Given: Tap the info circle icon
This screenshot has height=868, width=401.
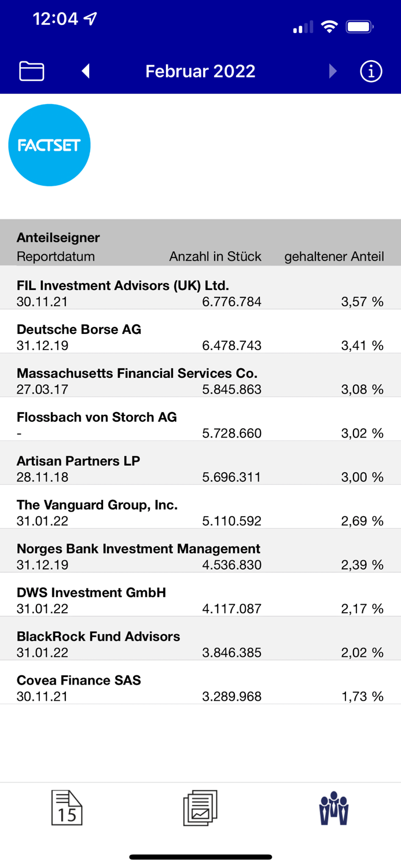Looking at the screenshot, I should 371,71.
